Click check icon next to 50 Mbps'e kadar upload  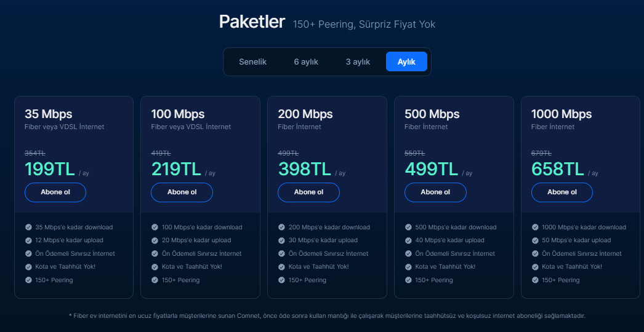pyautogui.click(x=535, y=240)
